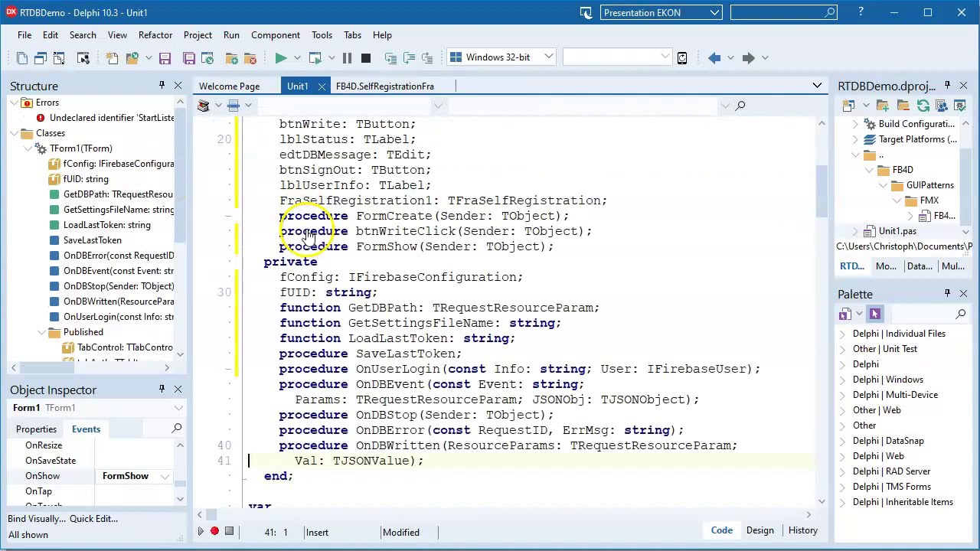Switch to the Welcome Page tab

coord(230,86)
